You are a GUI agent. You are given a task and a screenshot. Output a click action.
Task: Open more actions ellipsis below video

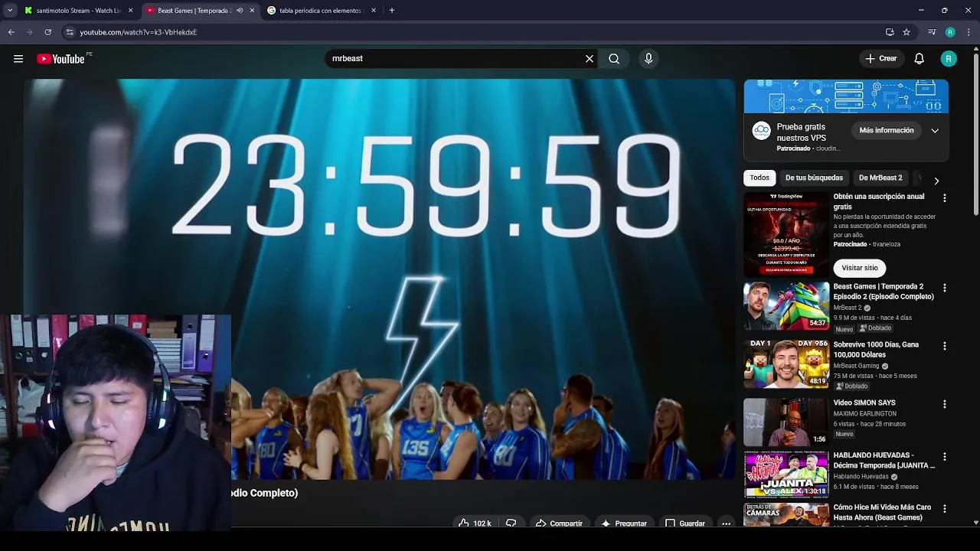[x=726, y=523]
